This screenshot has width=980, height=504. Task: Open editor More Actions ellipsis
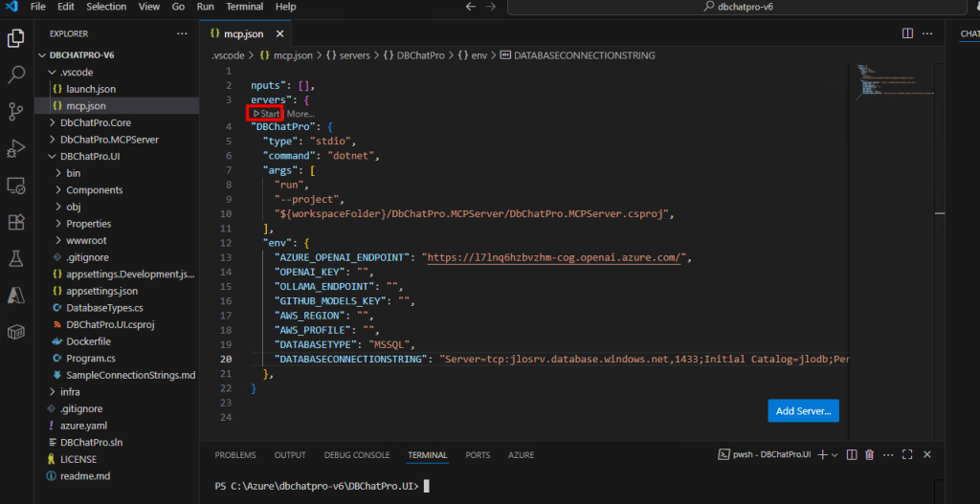click(x=927, y=33)
